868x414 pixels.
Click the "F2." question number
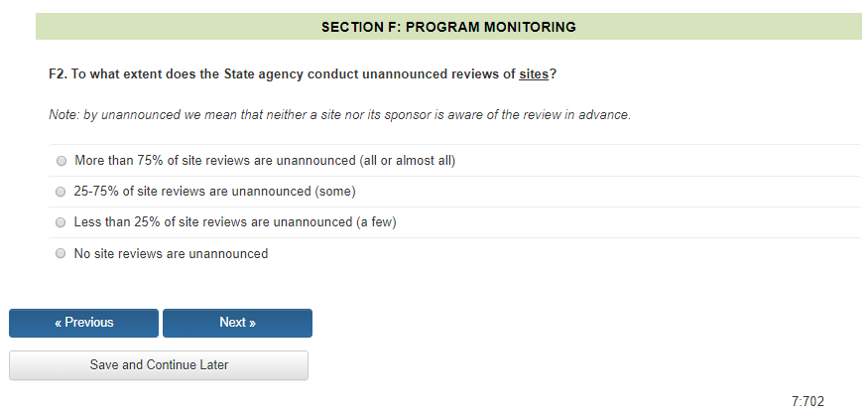[58, 74]
